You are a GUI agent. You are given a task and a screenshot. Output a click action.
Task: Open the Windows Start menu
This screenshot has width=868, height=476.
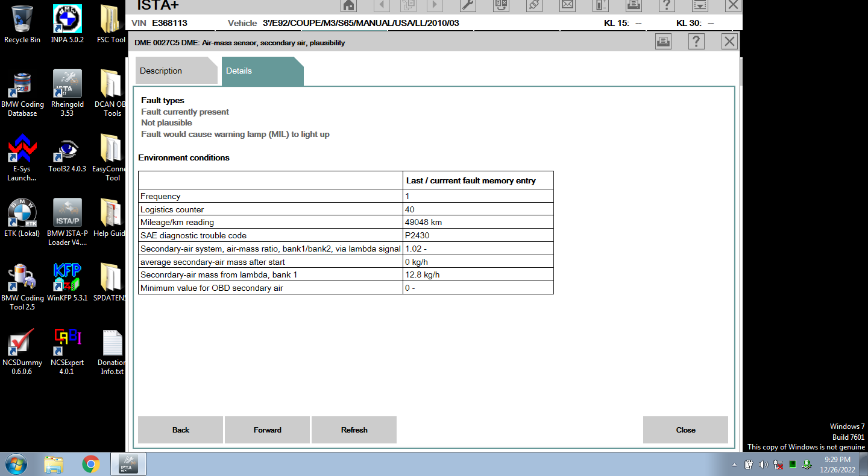click(x=16, y=463)
